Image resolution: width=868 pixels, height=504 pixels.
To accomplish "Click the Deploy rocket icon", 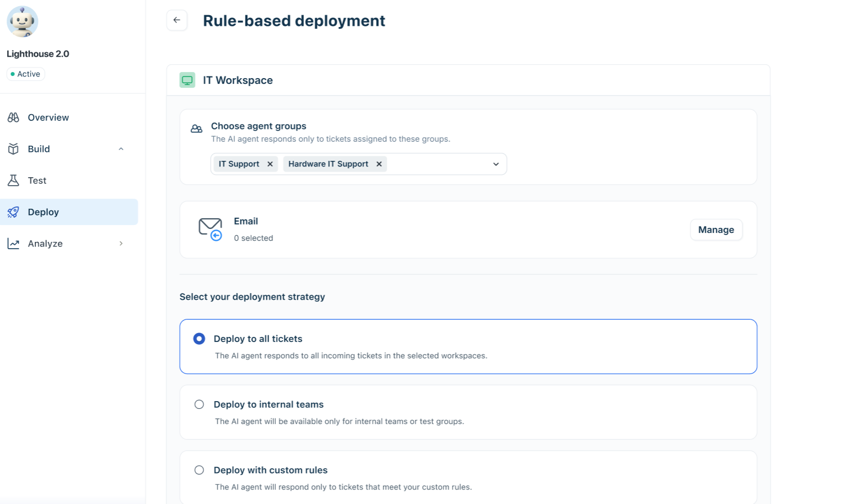I will [x=14, y=212].
